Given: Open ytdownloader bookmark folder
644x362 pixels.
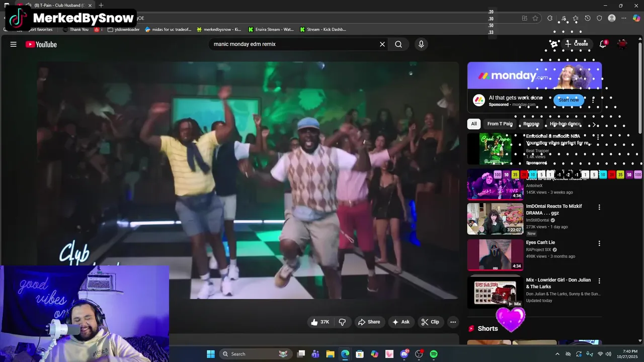Looking at the screenshot, I should click(x=124, y=29).
